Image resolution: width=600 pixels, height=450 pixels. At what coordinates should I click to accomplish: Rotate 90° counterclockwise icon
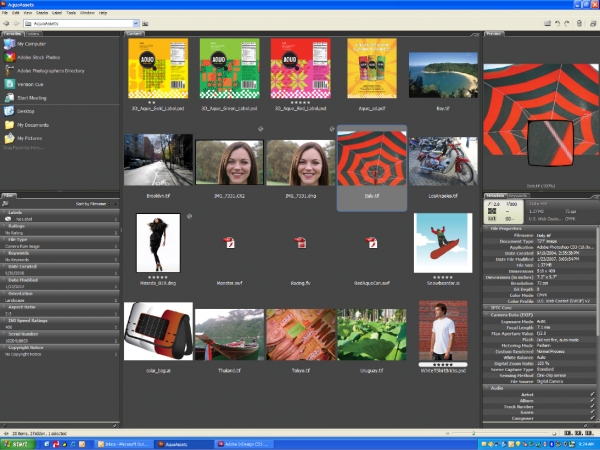555,22
